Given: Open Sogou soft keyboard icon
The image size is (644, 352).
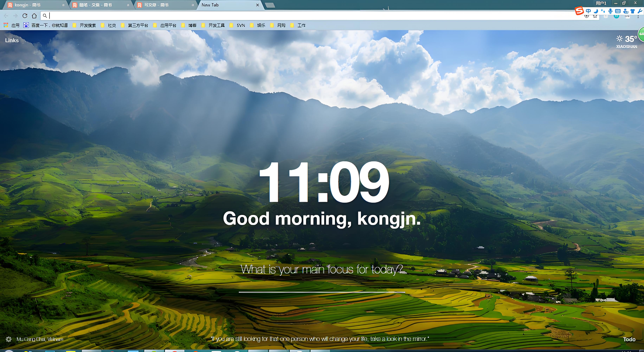Looking at the screenshot, I should tap(618, 11).
